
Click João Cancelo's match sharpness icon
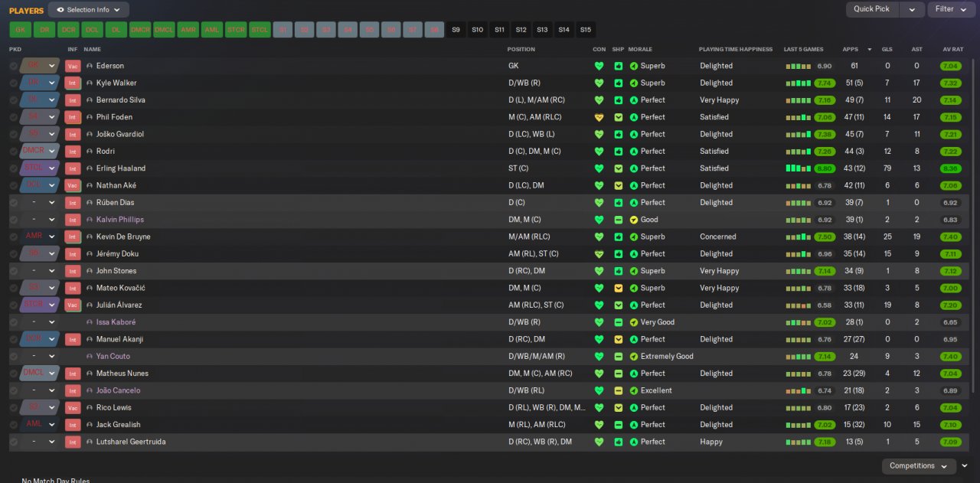(619, 390)
